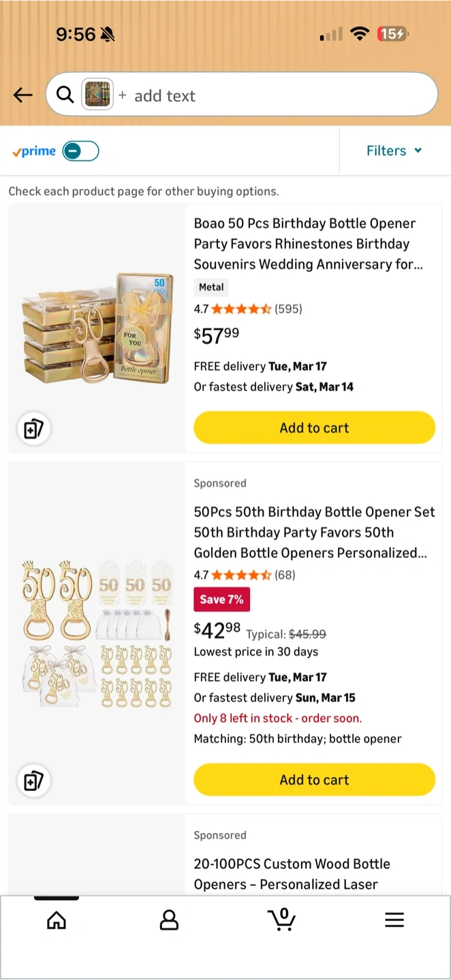
Task: Tap the search magnifier icon
Action: coord(65,95)
